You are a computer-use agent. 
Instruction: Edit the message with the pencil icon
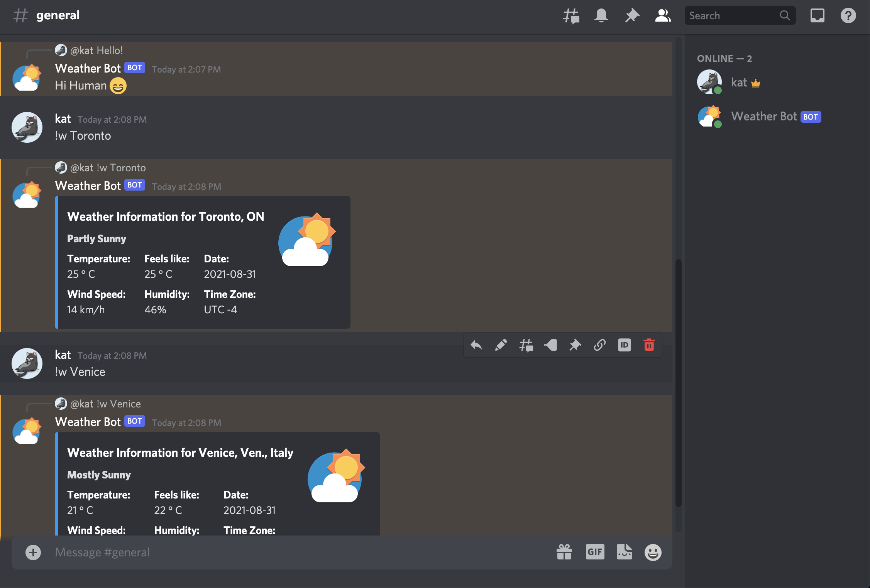[x=501, y=345]
